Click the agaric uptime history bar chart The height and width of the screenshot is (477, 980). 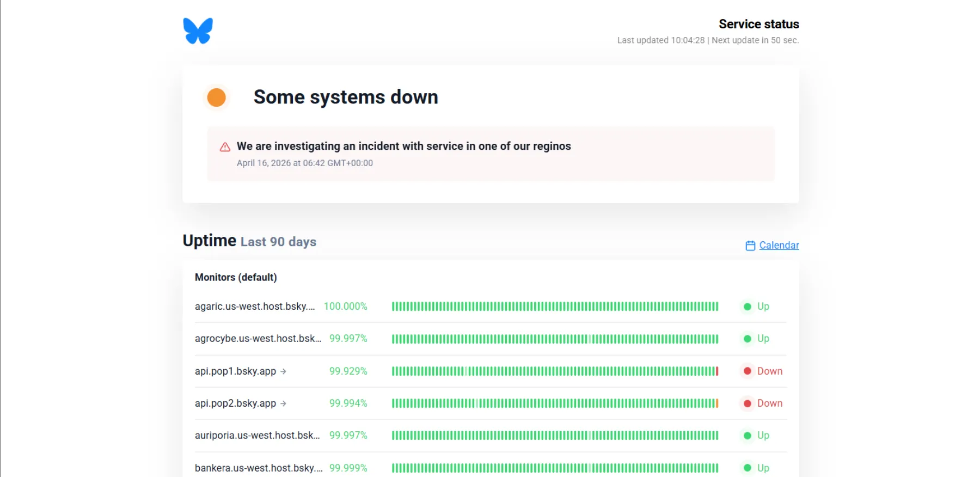(555, 307)
